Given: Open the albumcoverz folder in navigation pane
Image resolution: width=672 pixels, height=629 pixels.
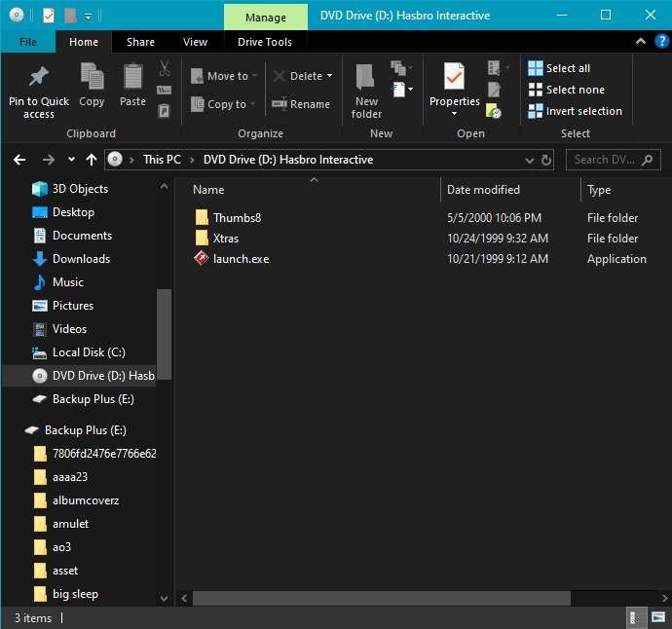Looking at the screenshot, I should [86, 500].
